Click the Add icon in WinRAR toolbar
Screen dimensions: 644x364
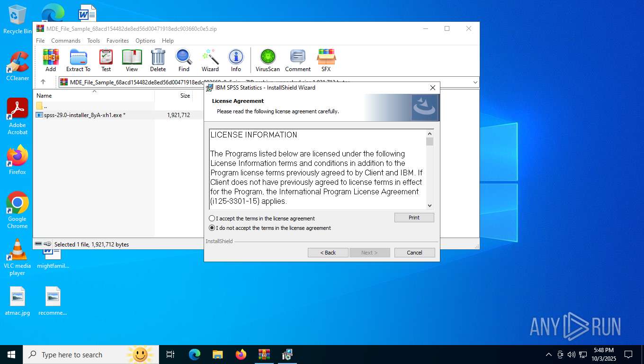51,60
